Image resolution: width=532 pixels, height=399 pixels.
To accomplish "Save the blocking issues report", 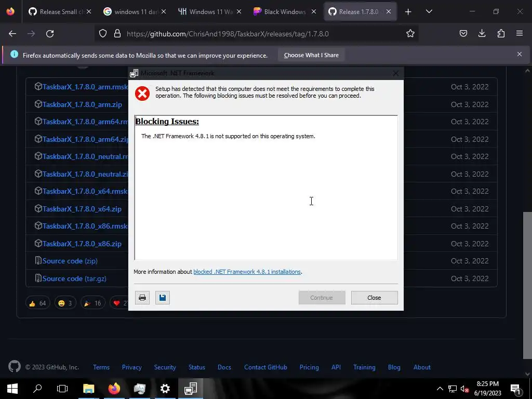I will (163, 298).
